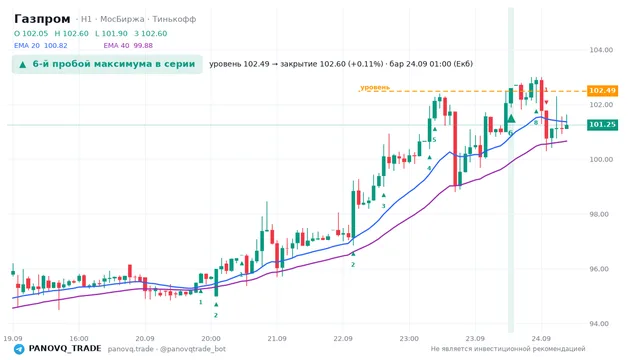Click the PANOVQ_TRADE channel name
Viewport: 640px width, 360px height.
(x=65, y=349)
